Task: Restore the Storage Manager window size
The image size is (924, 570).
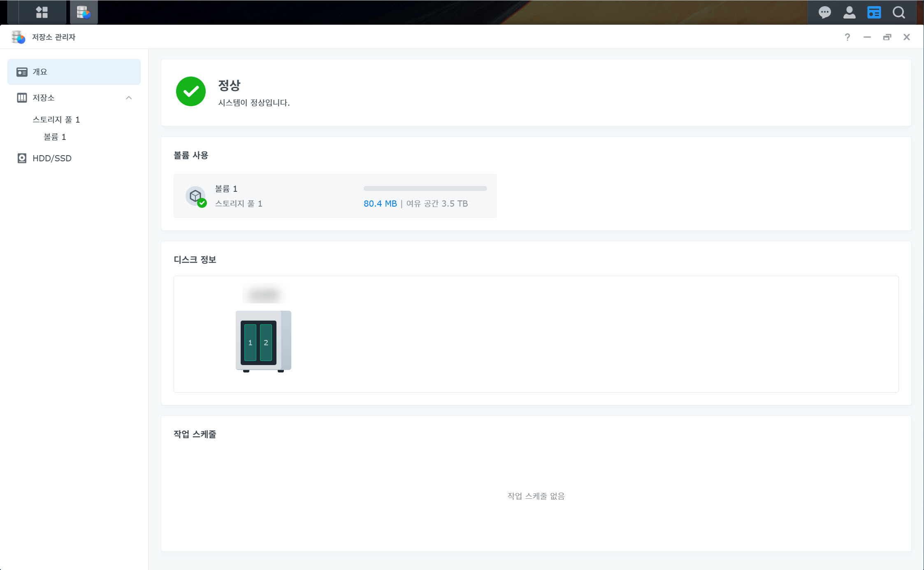Action: click(x=887, y=37)
